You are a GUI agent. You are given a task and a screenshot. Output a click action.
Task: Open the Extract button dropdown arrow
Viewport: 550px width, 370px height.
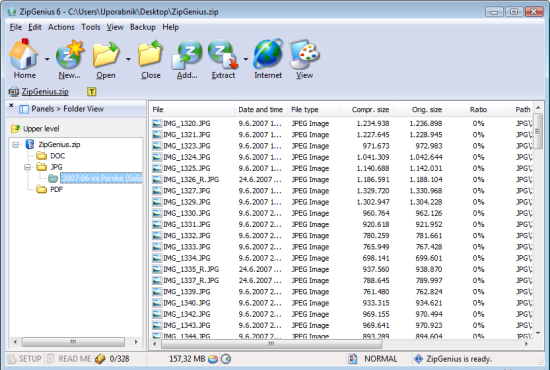[246, 59]
